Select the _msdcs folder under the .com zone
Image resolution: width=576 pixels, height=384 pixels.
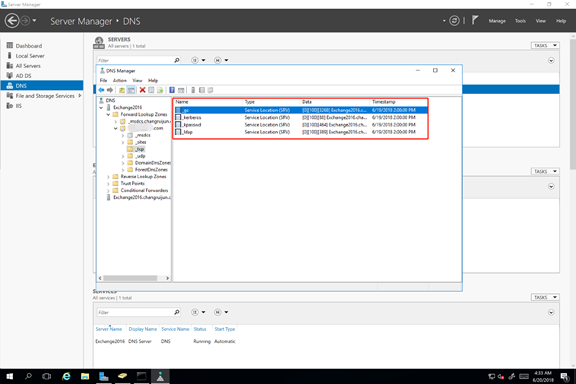click(x=139, y=135)
